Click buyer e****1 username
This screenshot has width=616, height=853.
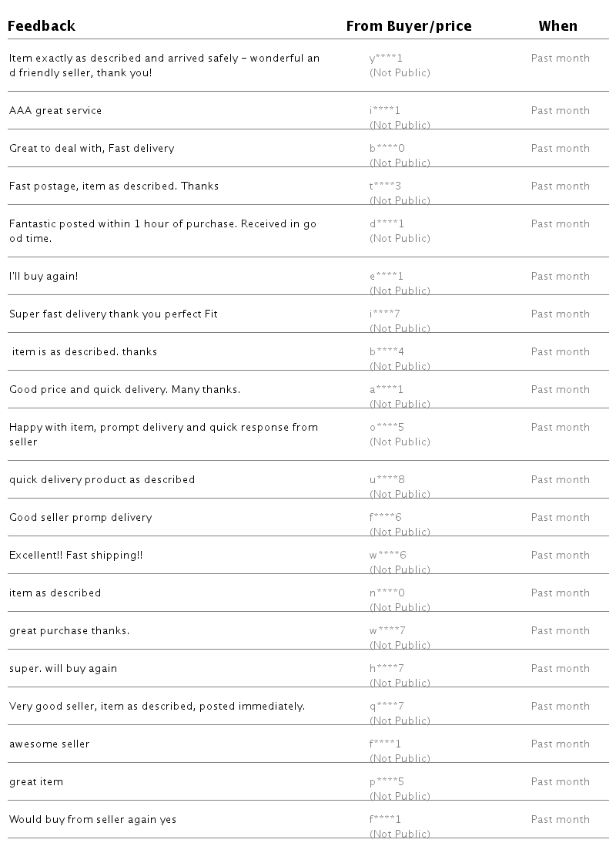pos(387,277)
